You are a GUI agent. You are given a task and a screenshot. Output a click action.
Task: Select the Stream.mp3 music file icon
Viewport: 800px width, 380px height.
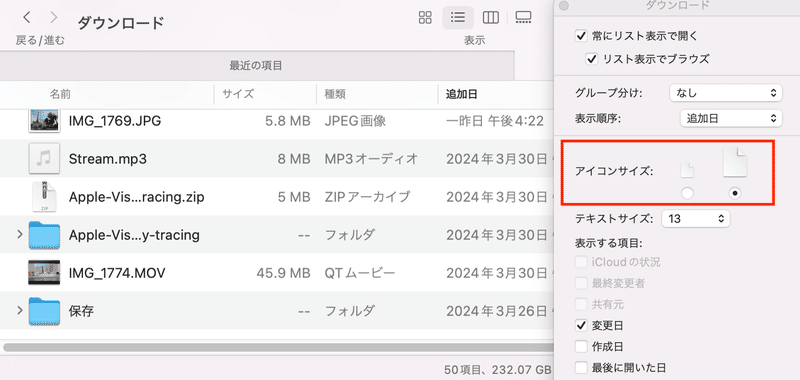44,159
